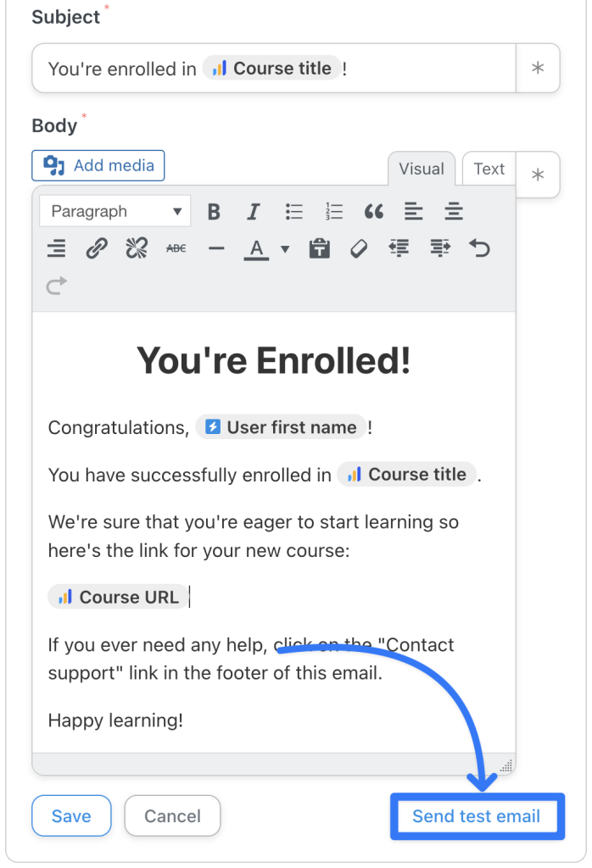592x868 pixels.
Task: Insert a hyperlink
Action: pyautogui.click(x=95, y=248)
